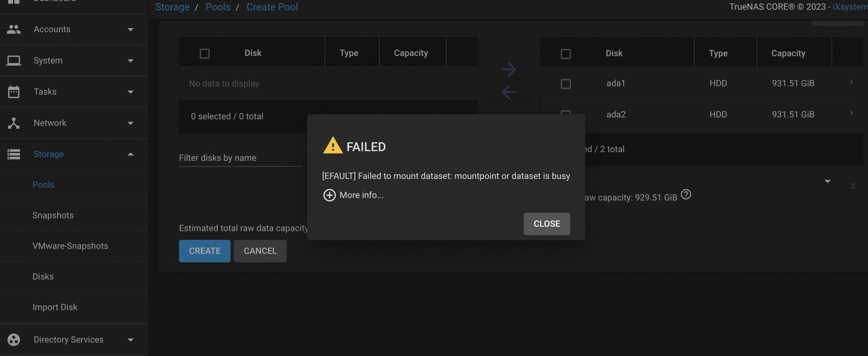Click the X to remove the vdev
868x356 pixels.
point(853,186)
